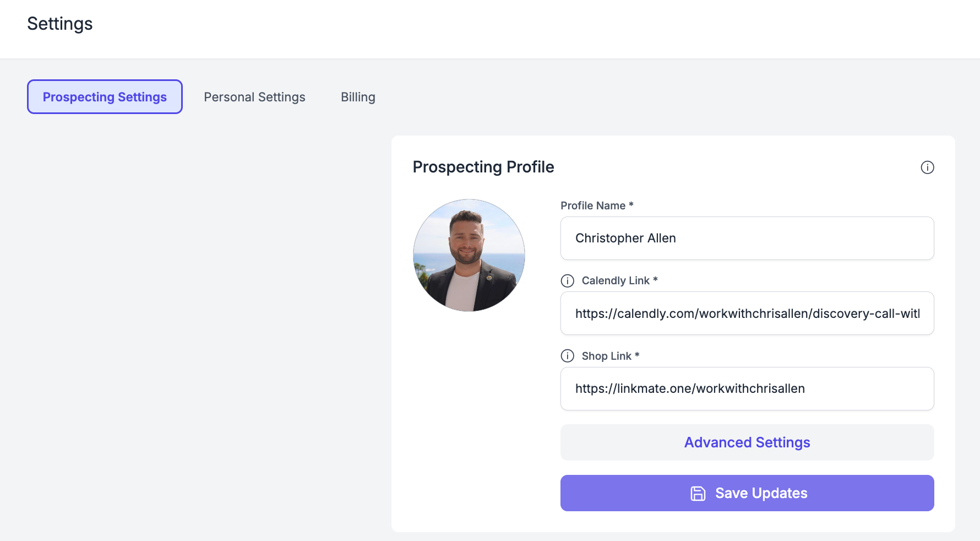Click the Profile Name label
Image resolution: width=980 pixels, height=541 pixels.
point(597,205)
